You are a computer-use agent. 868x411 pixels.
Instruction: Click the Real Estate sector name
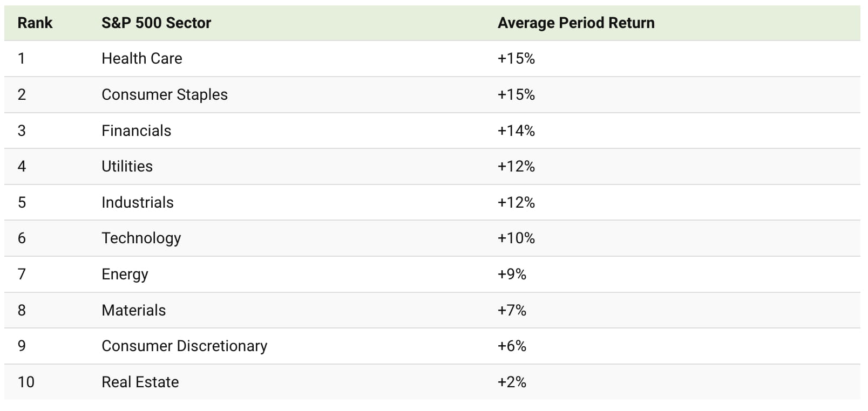point(140,382)
